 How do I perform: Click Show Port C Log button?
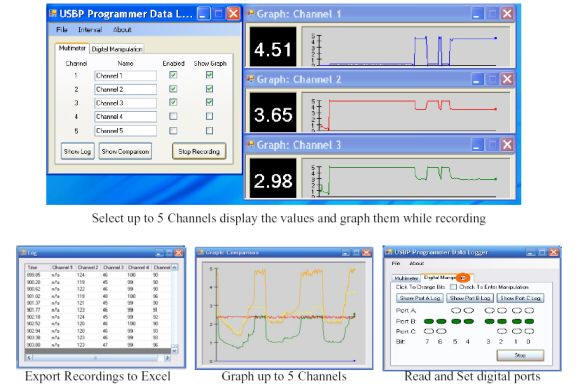tap(520, 298)
